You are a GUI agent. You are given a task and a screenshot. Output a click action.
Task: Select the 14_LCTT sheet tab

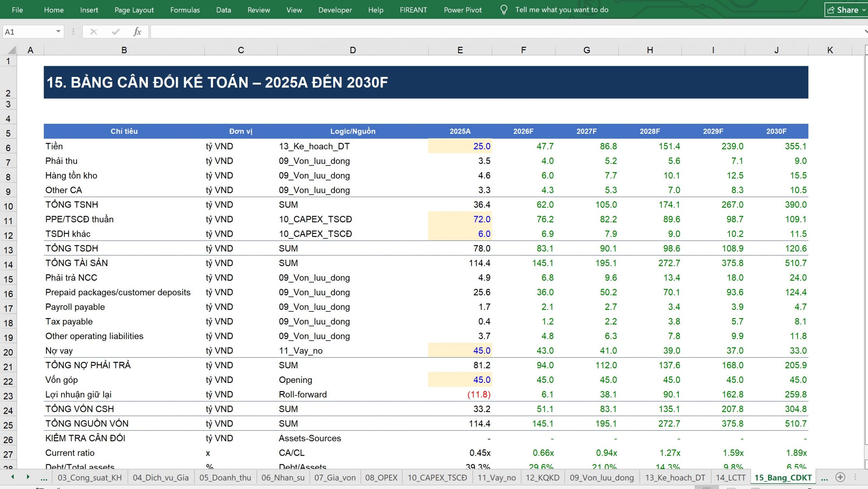point(731,478)
